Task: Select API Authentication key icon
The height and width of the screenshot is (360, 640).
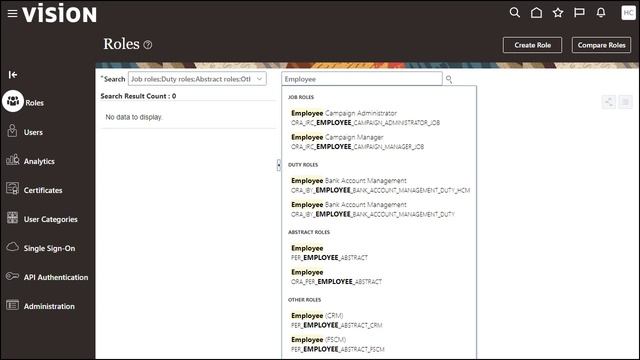Action: tap(12, 276)
